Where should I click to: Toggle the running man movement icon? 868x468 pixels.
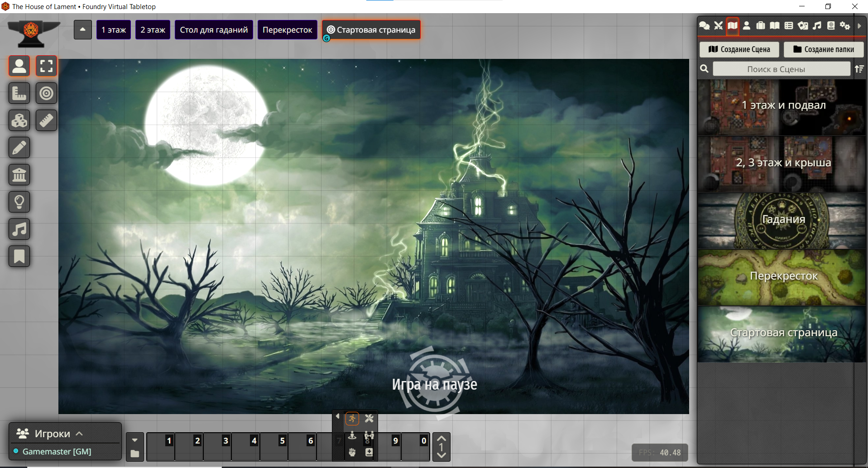pos(352,419)
